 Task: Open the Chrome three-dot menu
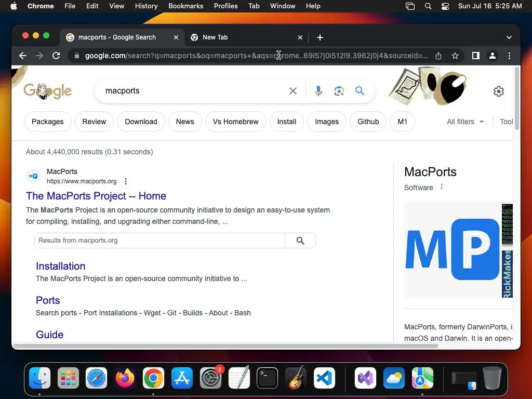[x=509, y=56]
